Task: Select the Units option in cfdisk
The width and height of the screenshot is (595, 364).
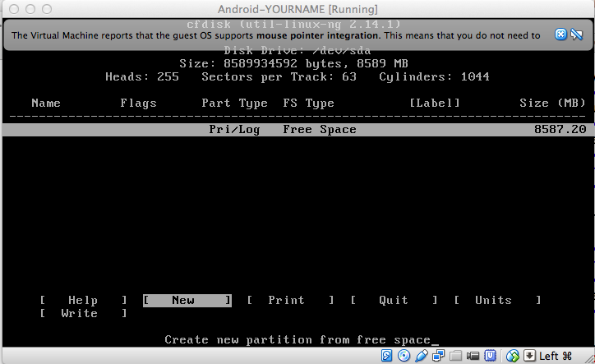Action: click(x=497, y=300)
